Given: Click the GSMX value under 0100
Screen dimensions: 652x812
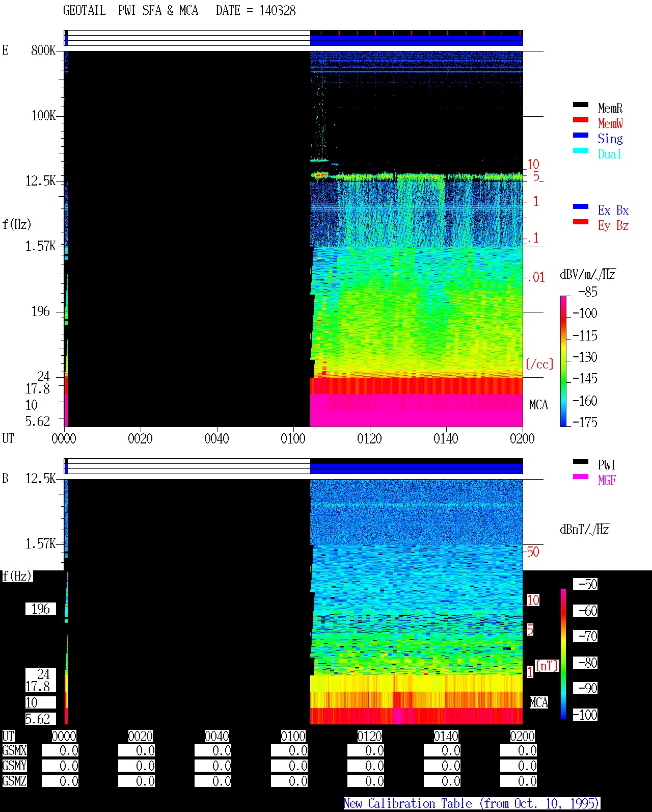Looking at the screenshot, I should [289, 751].
